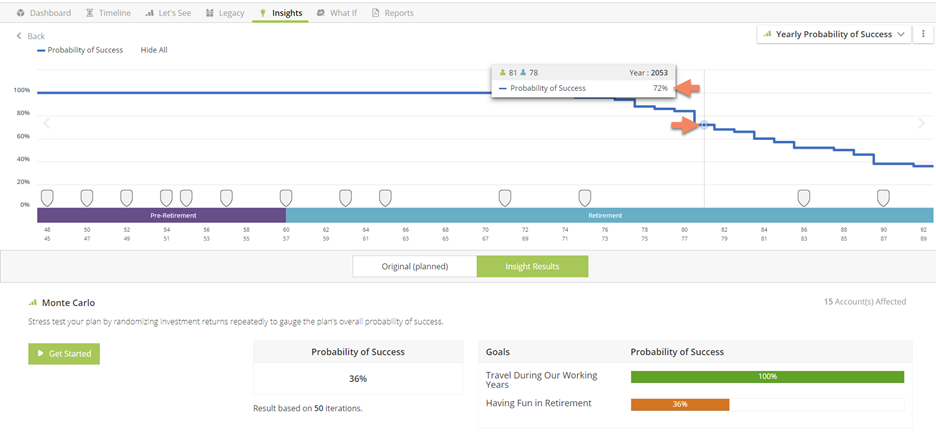Viewport: 936px width, 434px height.
Task: Open the three-dot more options menu
Action: [922, 34]
